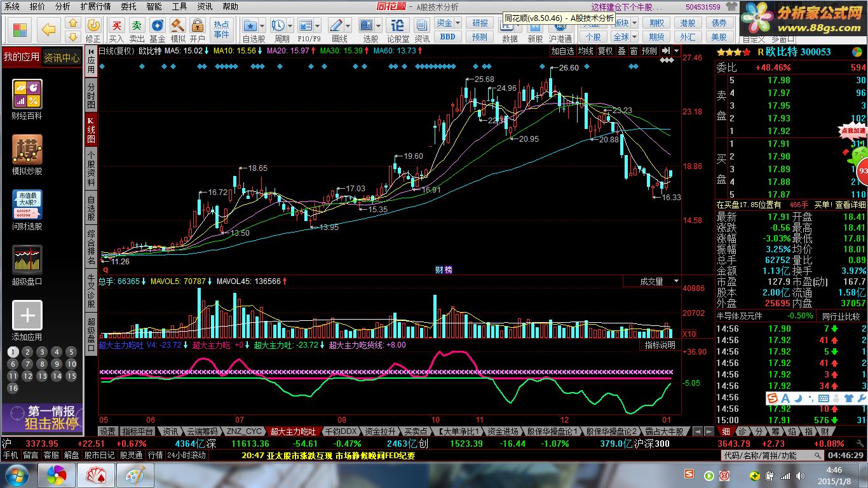Viewport: 868px width, 488px height.
Task: Select page number 1 circle
Action: click(13, 352)
